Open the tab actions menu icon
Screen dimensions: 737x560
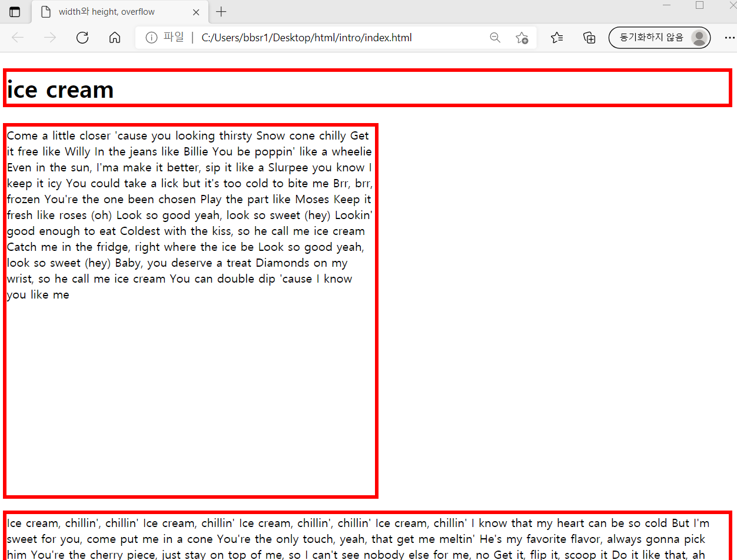coord(15,12)
